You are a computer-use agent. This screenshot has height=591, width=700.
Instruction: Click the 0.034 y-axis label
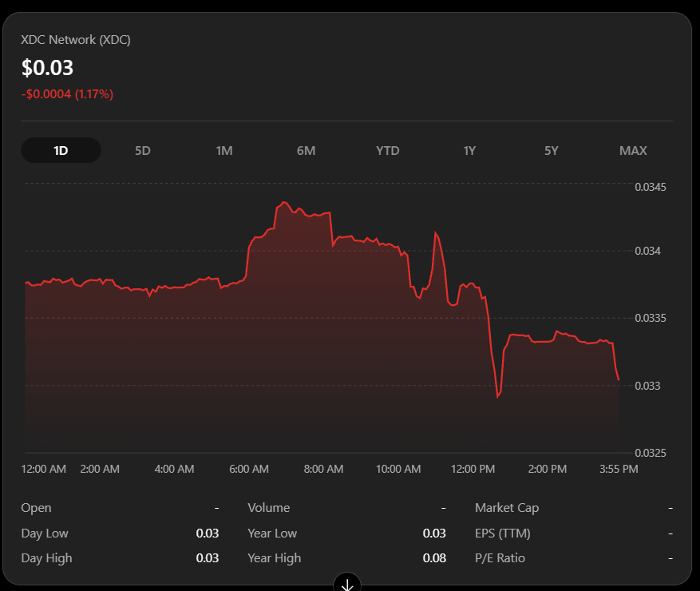pos(648,251)
